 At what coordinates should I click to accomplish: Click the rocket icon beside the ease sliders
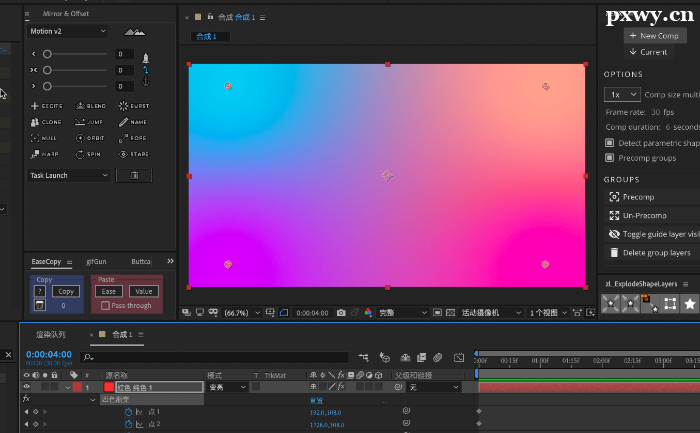point(146,58)
